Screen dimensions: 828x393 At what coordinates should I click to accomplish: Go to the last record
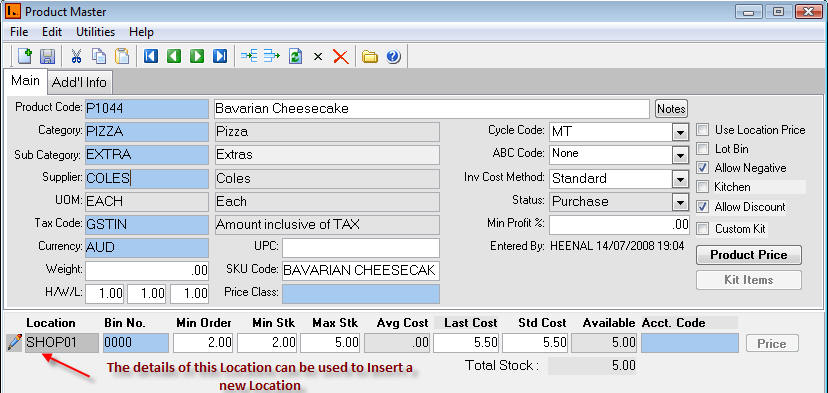(220, 56)
